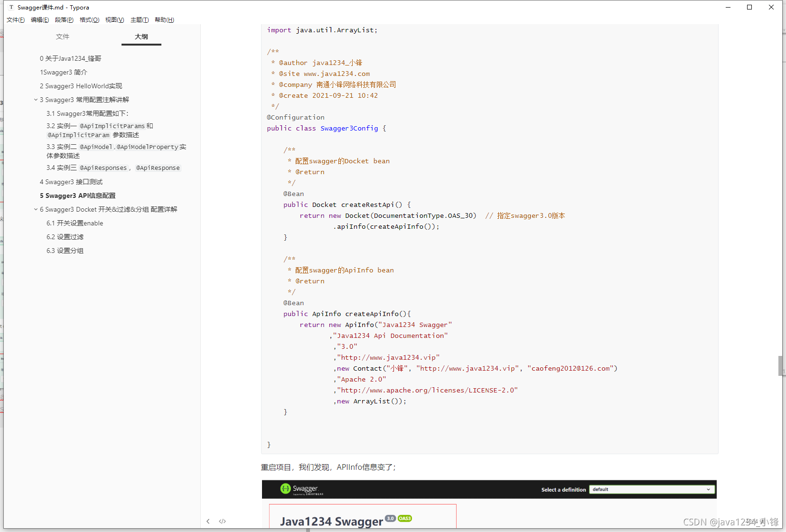Click the 'new Contact("小锋"' code line
The height and width of the screenshot is (532, 786).
point(475,368)
